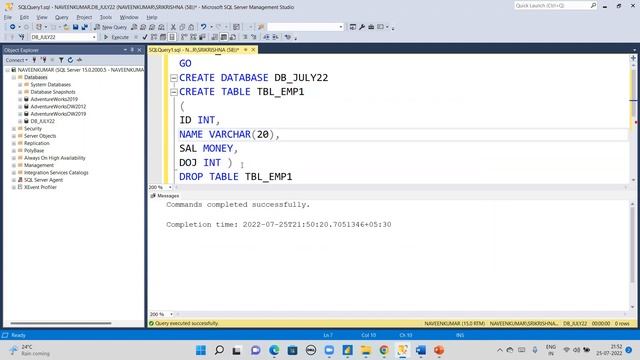Click the Cut scissors icon

173,27
